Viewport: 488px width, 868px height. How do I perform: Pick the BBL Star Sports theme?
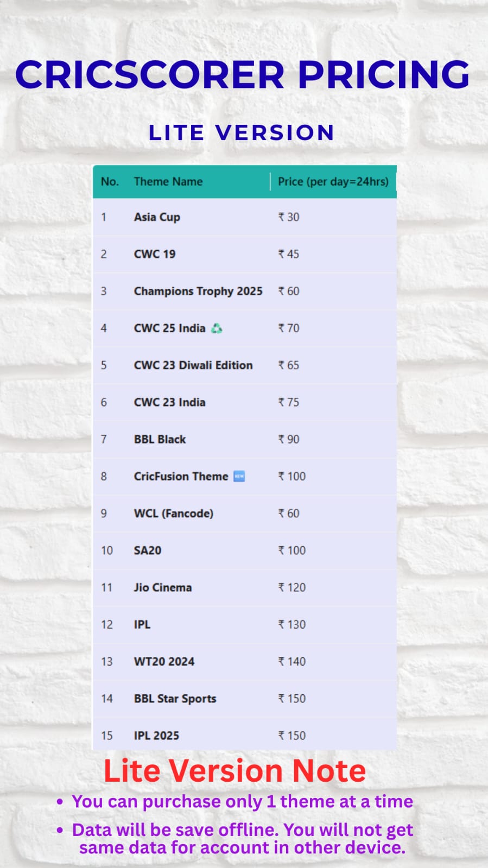point(175,699)
